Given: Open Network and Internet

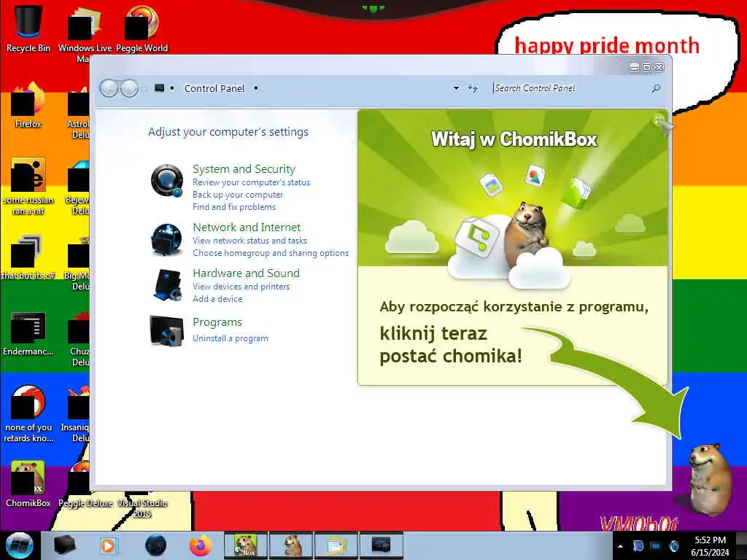Looking at the screenshot, I should click(x=247, y=227).
